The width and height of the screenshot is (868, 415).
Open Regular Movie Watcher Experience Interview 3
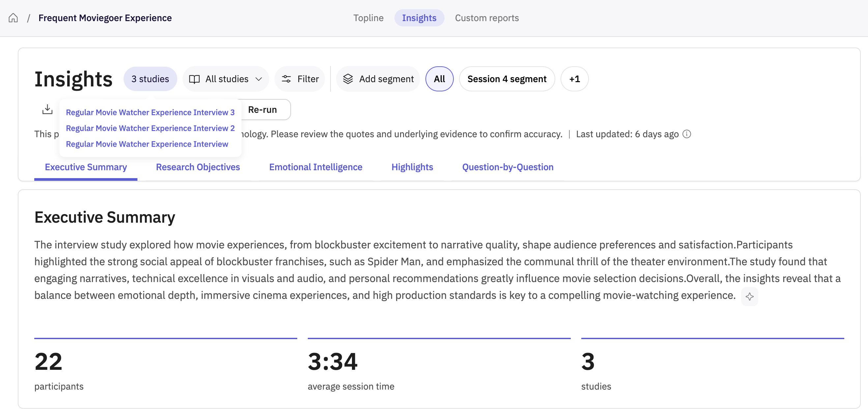pos(150,112)
